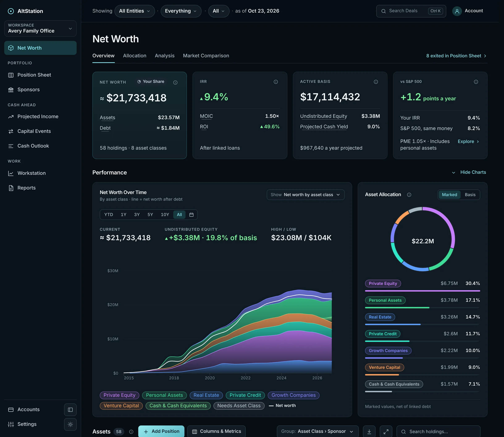Toggle the Personal Assets chart legend
504x437 pixels.
click(x=164, y=395)
